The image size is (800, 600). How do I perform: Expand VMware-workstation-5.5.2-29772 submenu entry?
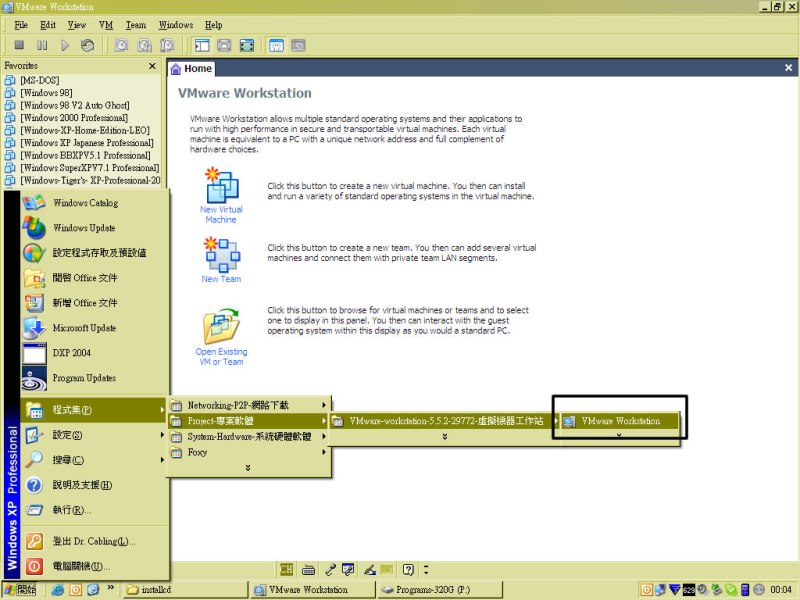coord(444,421)
